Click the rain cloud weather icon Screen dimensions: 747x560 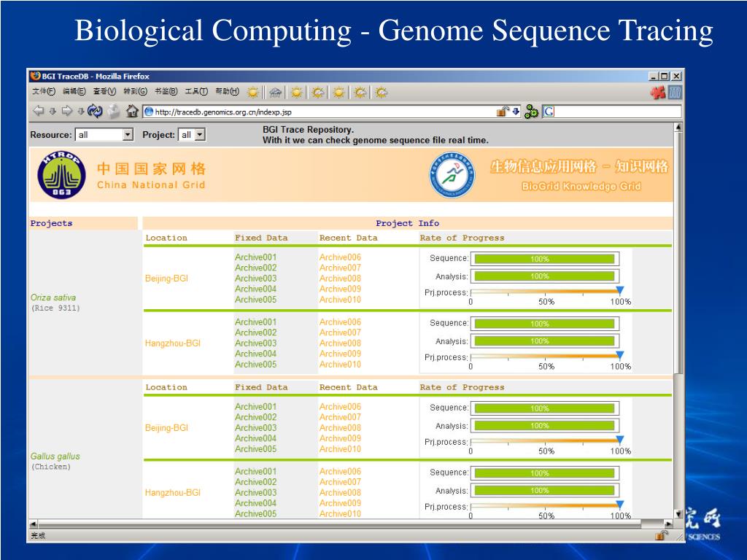[x=275, y=92]
